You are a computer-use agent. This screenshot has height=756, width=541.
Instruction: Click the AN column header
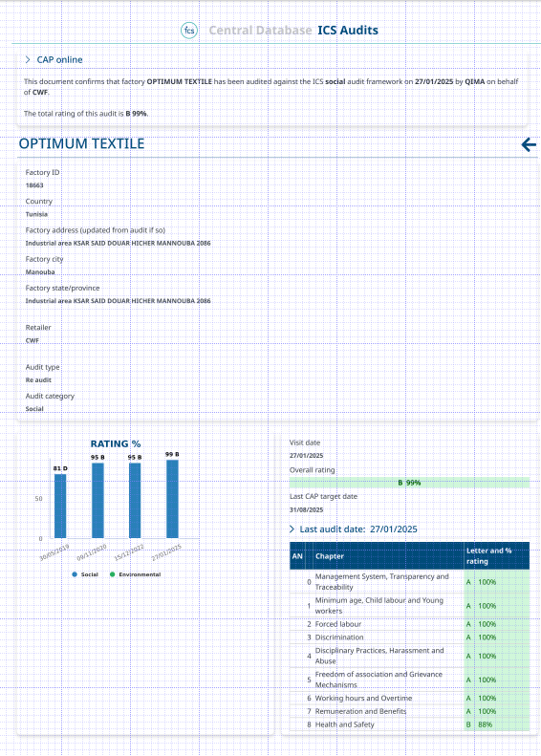(x=297, y=556)
